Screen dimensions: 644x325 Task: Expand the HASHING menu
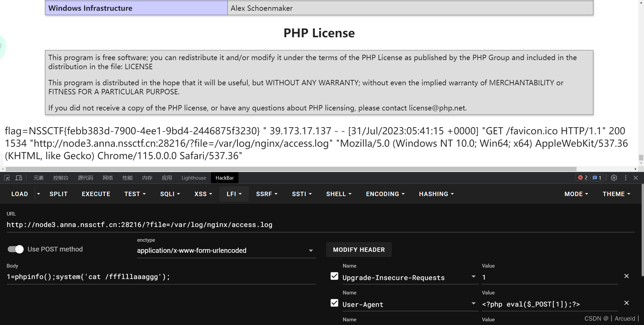coord(436,194)
